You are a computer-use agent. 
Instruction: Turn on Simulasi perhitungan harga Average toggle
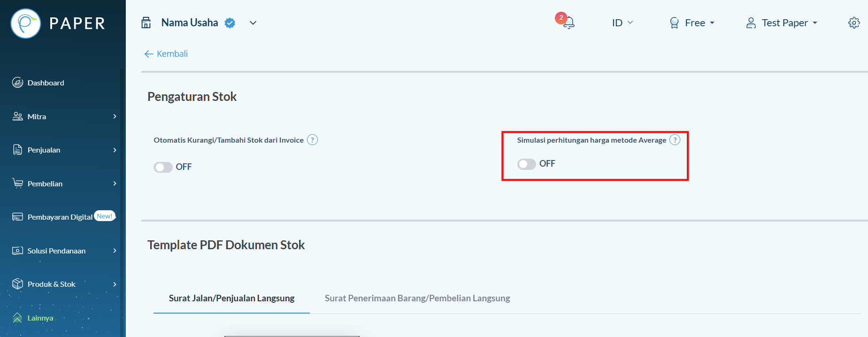pos(526,164)
